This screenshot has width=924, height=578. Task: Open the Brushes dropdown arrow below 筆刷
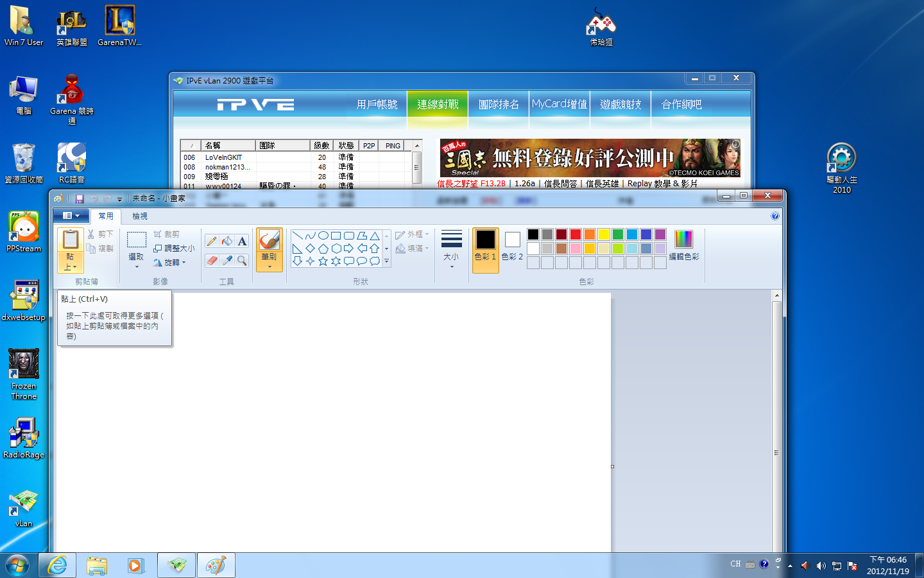point(269,267)
